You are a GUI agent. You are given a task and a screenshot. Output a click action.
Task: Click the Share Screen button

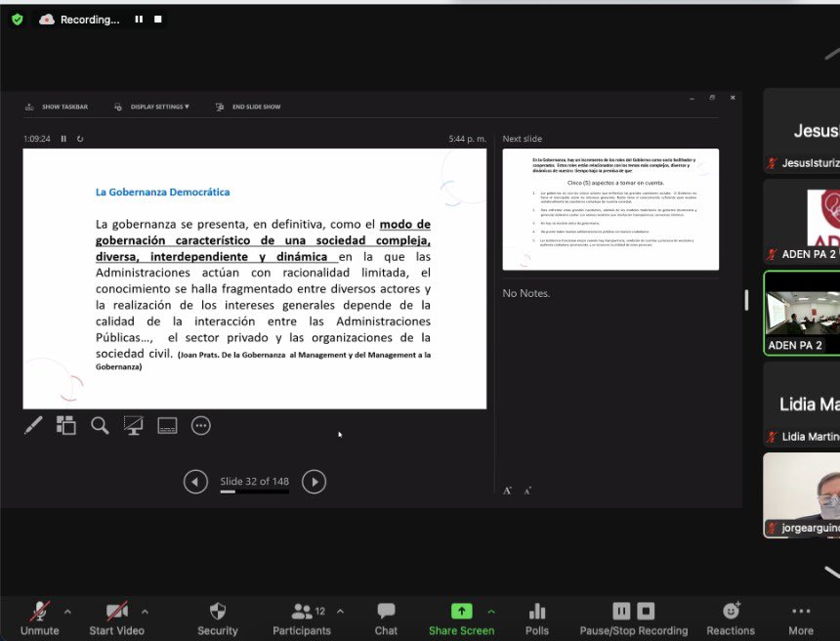[x=461, y=619]
